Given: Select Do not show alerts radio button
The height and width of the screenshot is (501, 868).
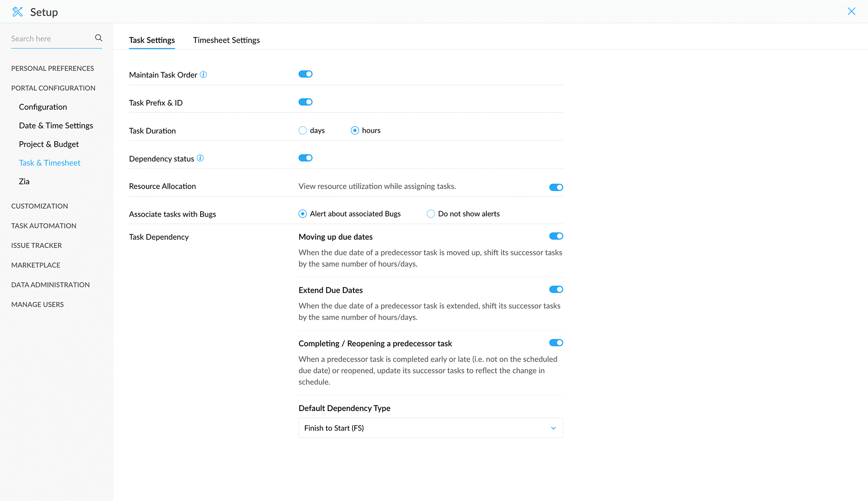Looking at the screenshot, I should [430, 213].
